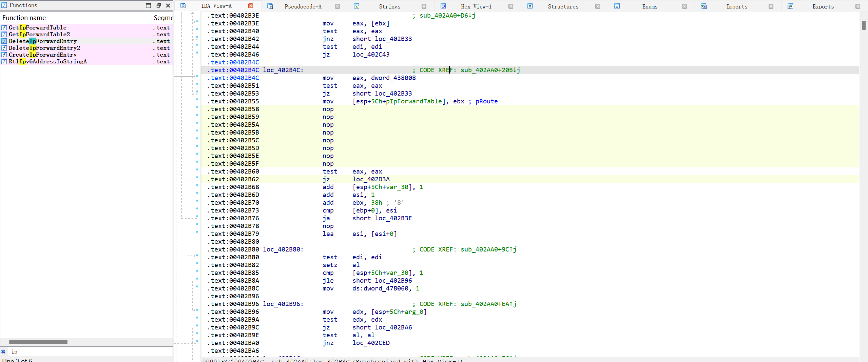
Task: Click pIpForwardTable variable at 00402B55
Action: pos(414,101)
